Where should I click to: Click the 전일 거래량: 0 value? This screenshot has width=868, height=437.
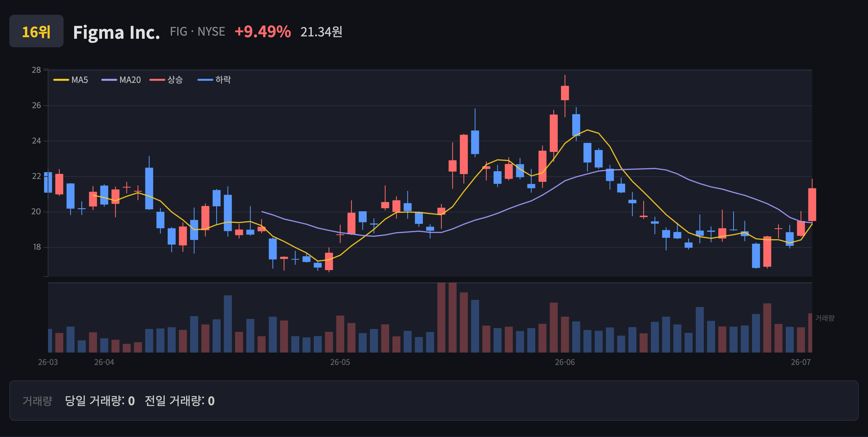pos(180,401)
